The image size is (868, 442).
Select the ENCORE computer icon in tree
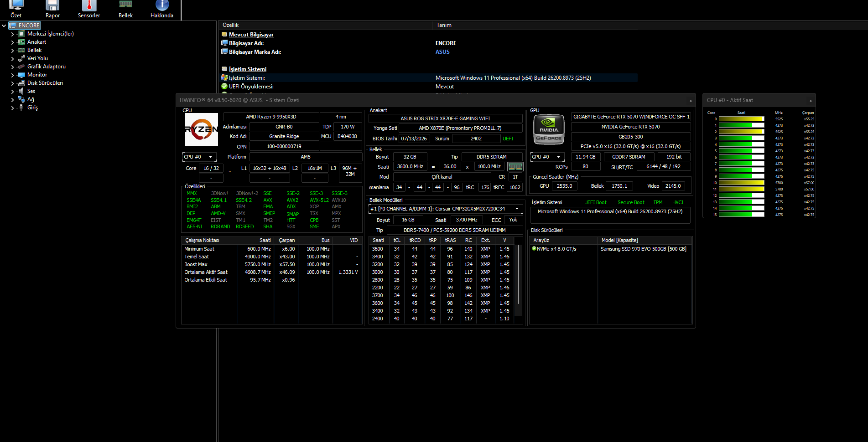[13, 26]
